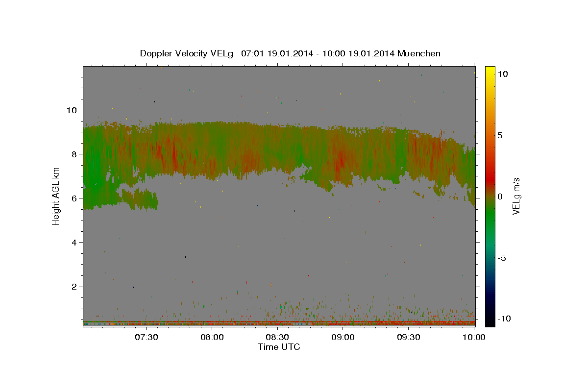
Task: Click the 09:30 time tick label
Action: point(408,337)
